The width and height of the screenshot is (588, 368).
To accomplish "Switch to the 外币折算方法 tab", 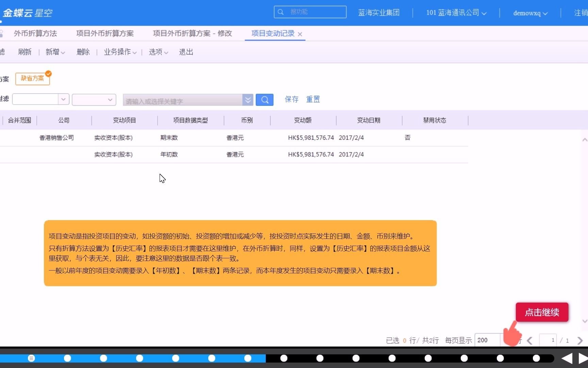I will [x=35, y=33].
